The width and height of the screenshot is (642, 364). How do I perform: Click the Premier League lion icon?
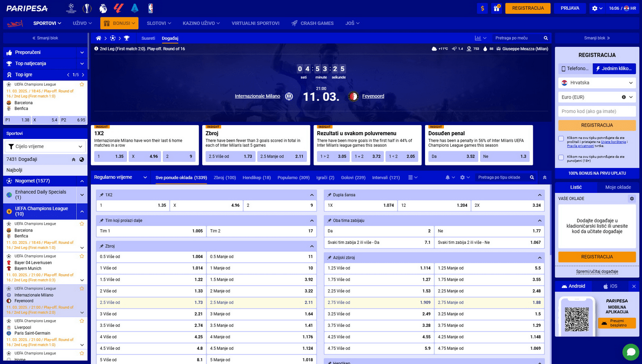click(103, 8)
